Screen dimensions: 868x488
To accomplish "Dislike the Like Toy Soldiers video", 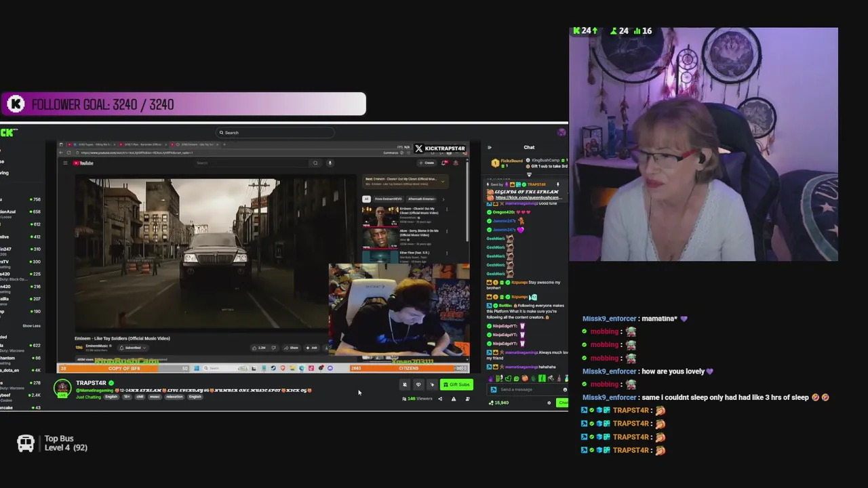I will 274,348.
